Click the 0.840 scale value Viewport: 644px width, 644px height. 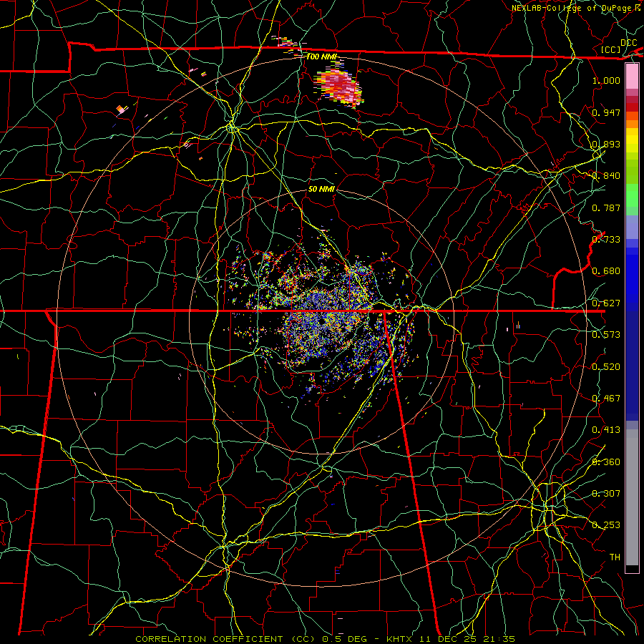[x=606, y=176]
